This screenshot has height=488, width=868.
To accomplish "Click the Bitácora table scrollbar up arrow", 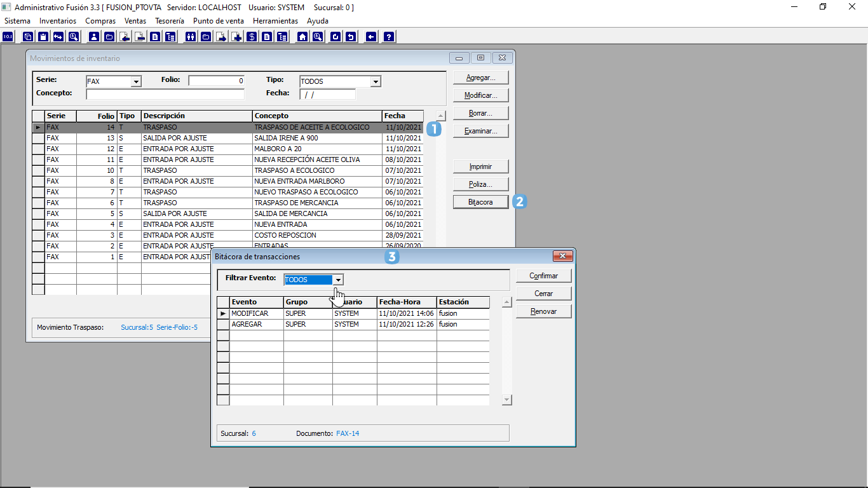I will click(506, 302).
